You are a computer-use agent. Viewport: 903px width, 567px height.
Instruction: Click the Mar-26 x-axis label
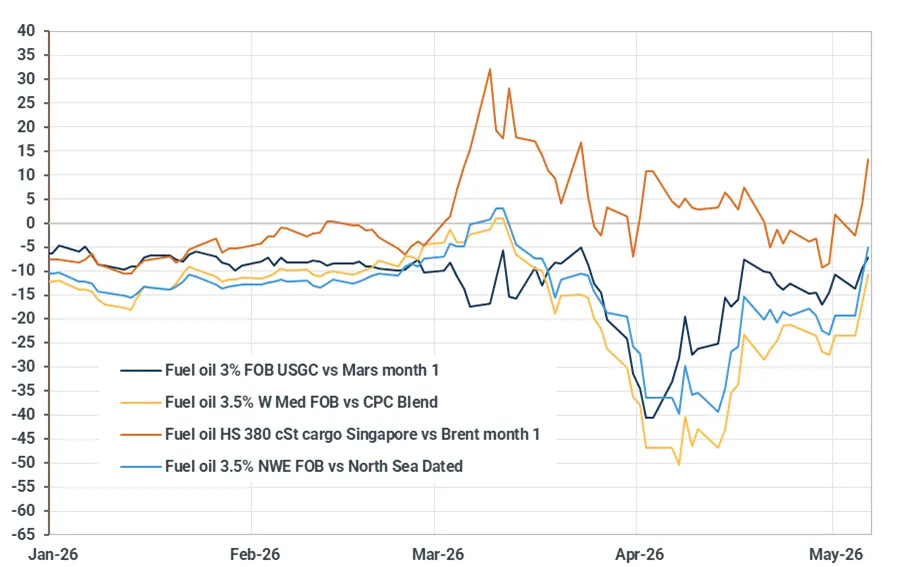[x=438, y=554]
